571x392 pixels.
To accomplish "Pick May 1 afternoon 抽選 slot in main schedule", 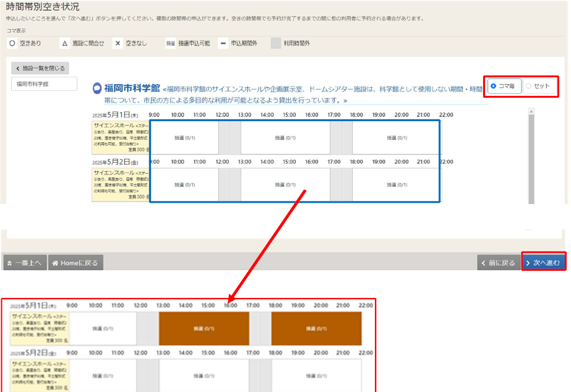I will tap(286, 138).
